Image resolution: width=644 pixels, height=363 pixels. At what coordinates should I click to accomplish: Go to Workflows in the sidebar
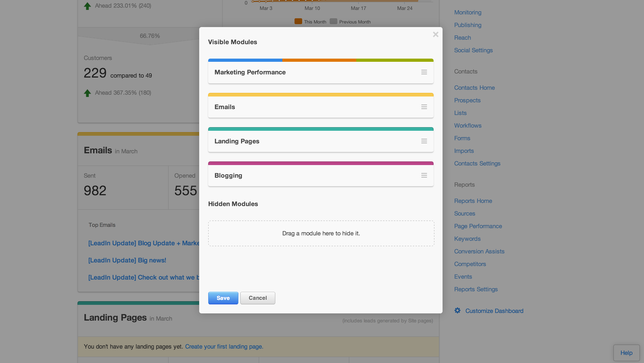point(468,125)
